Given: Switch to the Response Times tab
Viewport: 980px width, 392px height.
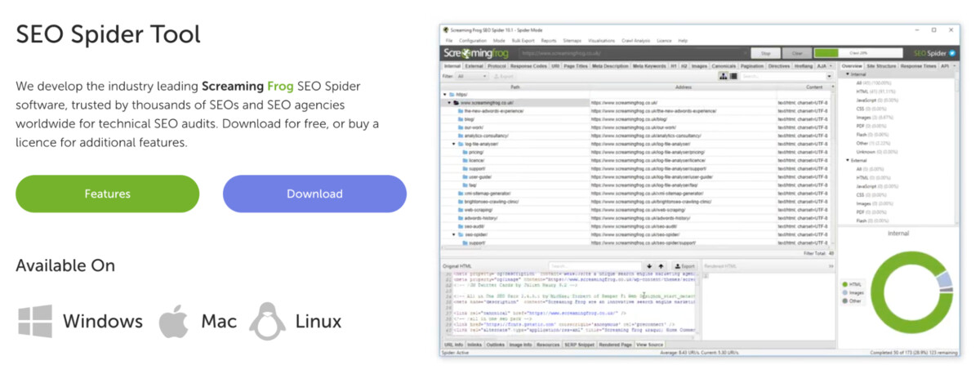Looking at the screenshot, I should coord(919,66).
